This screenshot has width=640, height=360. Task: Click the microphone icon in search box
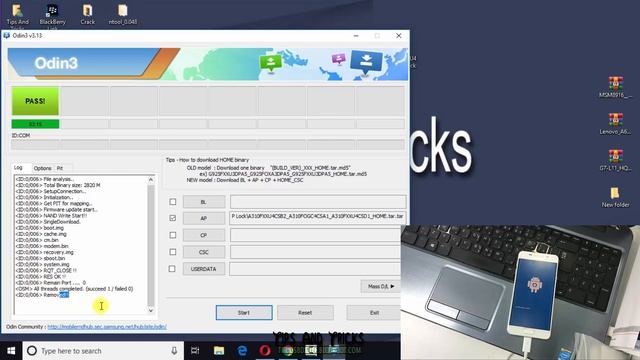tap(174, 351)
